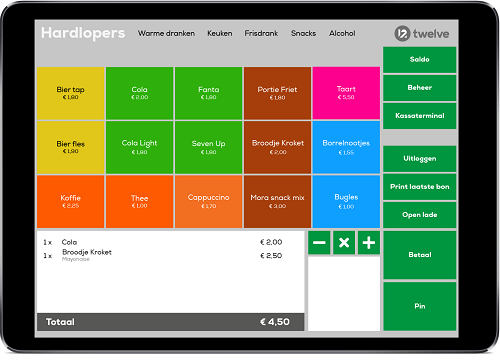Add Broodje Kroket product tile
The height and width of the screenshot is (360, 500).
[x=277, y=147]
